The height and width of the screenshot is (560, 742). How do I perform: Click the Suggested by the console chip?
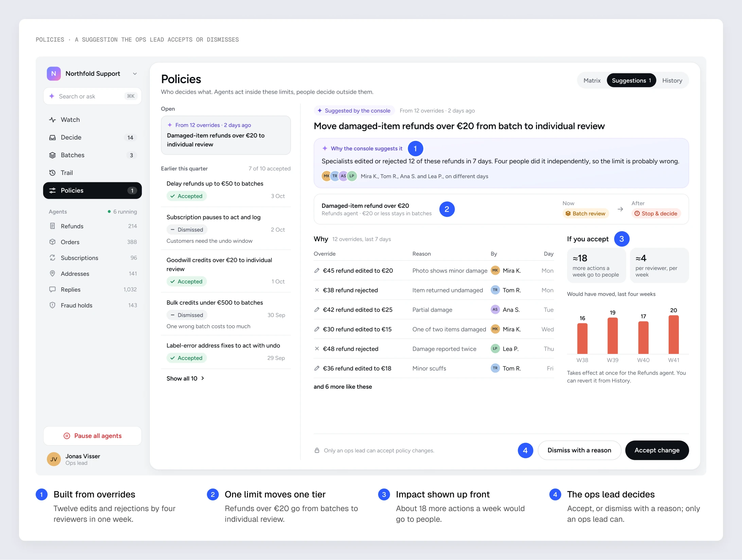pyautogui.click(x=354, y=111)
